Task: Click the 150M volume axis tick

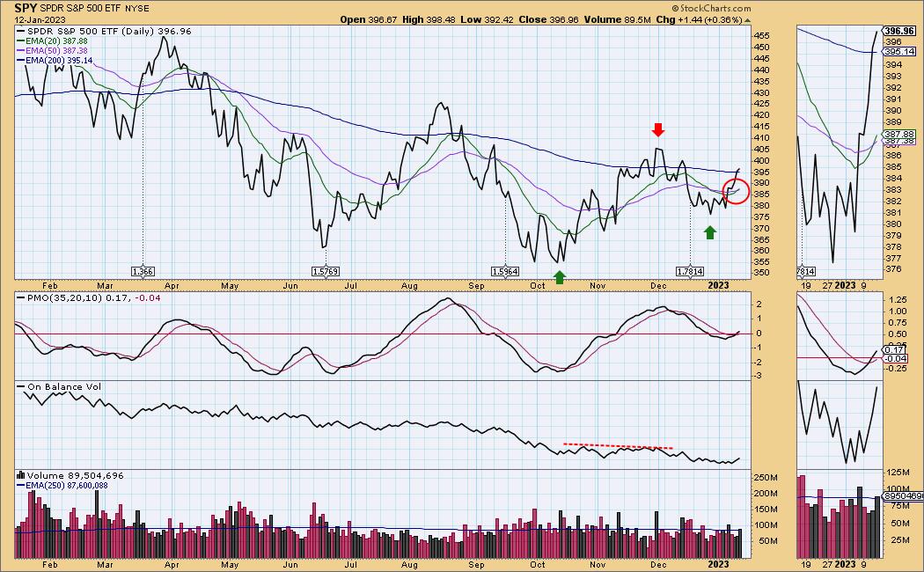Action: (x=766, y=510)
